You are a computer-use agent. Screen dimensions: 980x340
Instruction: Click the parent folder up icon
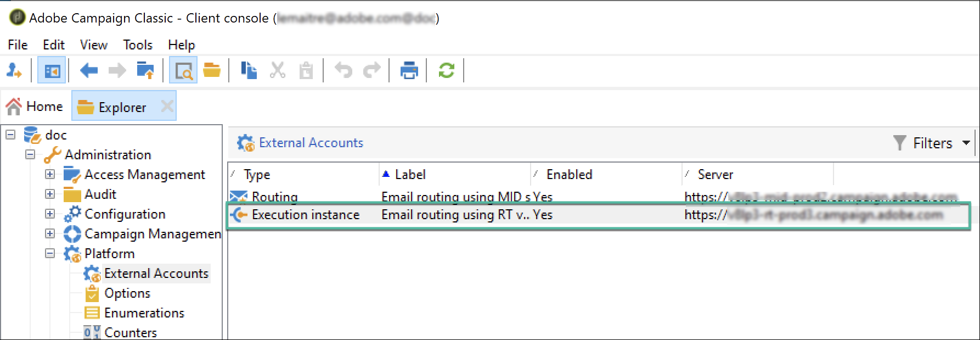coord(145,70)
